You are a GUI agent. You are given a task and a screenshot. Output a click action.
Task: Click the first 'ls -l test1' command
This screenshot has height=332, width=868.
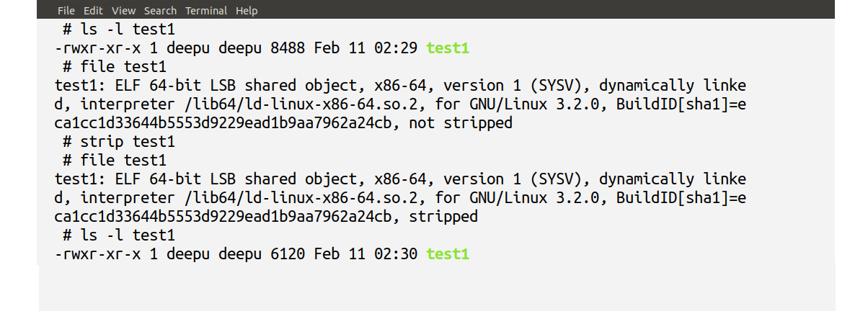pyautogui.click(x=123, y=30)
